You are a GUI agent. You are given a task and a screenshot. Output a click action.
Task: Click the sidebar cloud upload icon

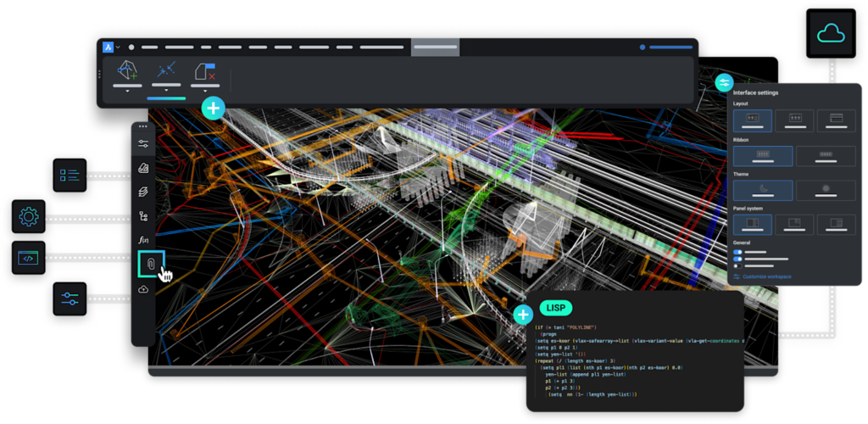(143, 289)
